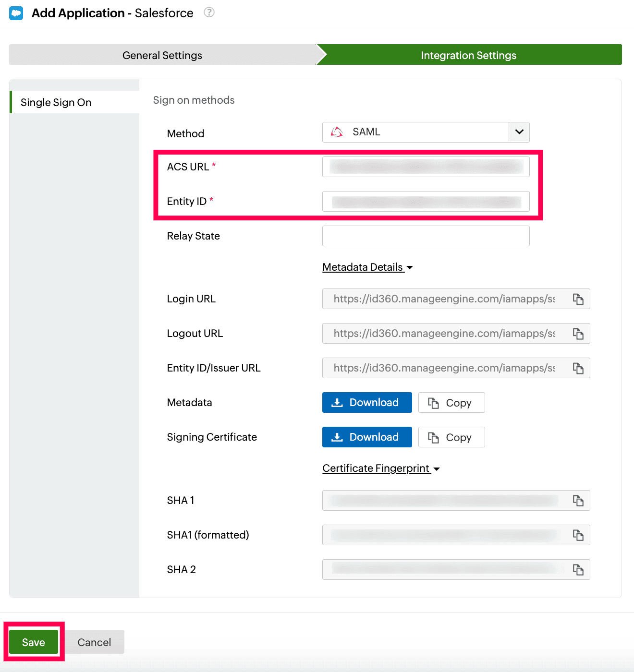This screenshot has width=634, height=672.
Task: Click the Salesforce app icon in the header
Action: [x=16, y=13]
